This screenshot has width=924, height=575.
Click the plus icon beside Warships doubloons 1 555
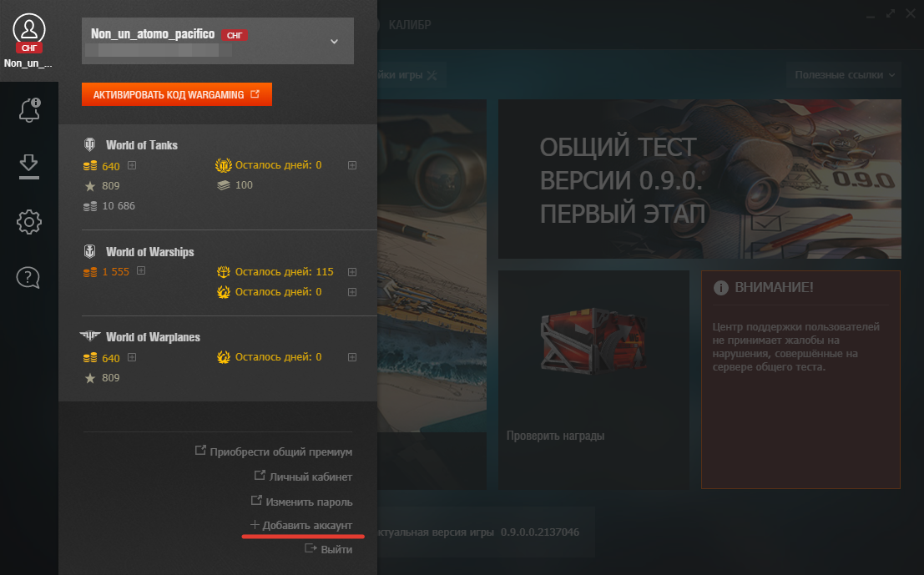[141, 271]
